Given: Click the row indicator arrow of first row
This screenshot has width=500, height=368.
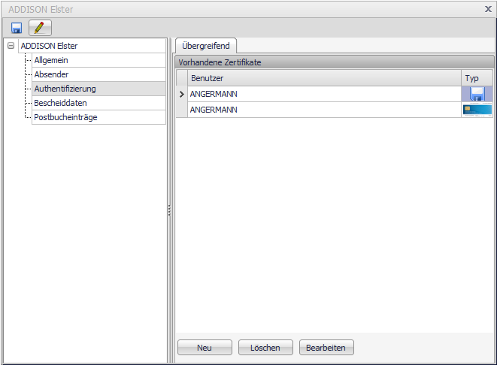Looking at the screenshot, I should pos(182,94).
